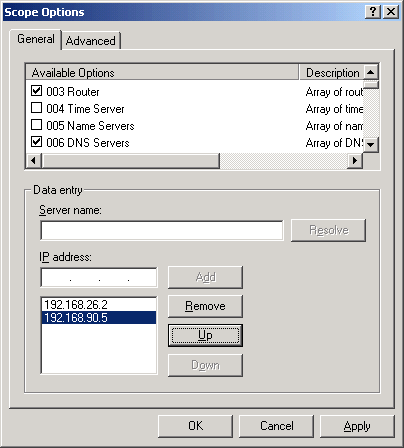Click the options list scroll down arrow
The image size is (404, 448).
click(x=371, y=145)
